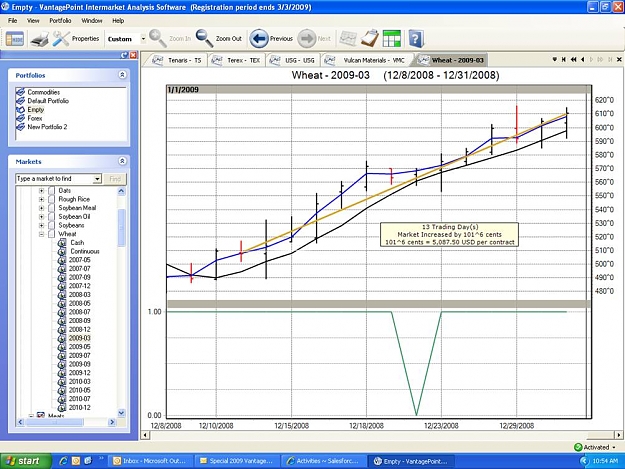Close the side panel with red X
Screen dimensions: 625x469
[133, 55]
